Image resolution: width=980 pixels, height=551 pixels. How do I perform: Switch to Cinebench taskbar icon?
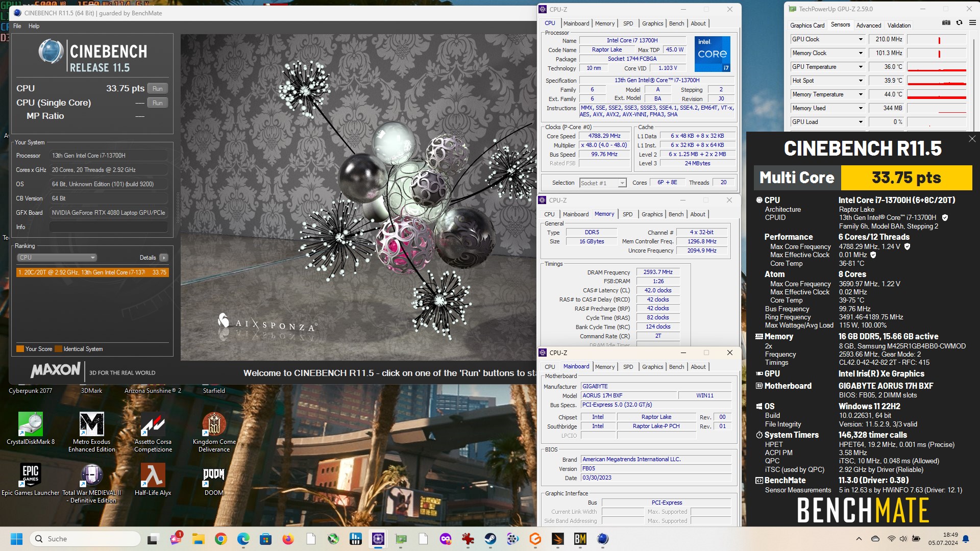pos(603,539)
